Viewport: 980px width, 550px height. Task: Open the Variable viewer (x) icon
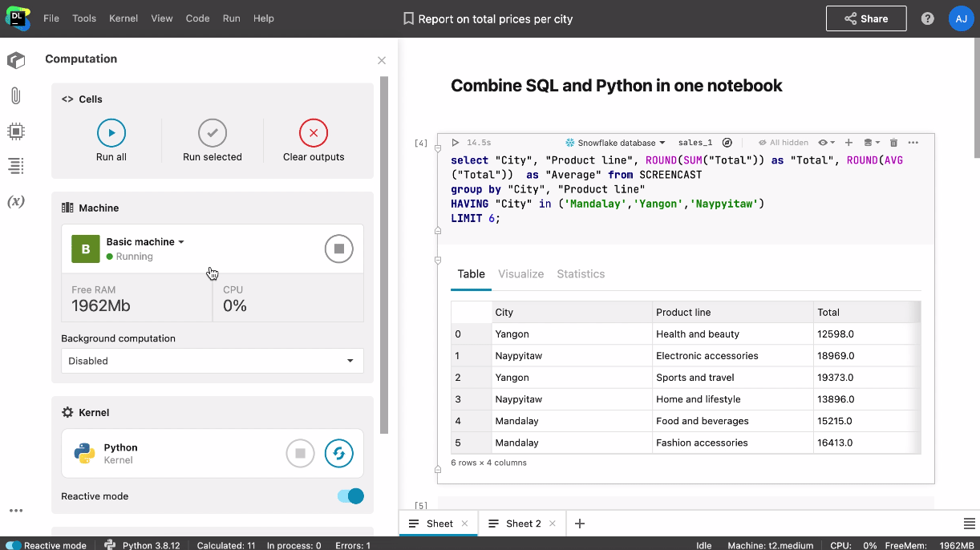click(15, 201)
